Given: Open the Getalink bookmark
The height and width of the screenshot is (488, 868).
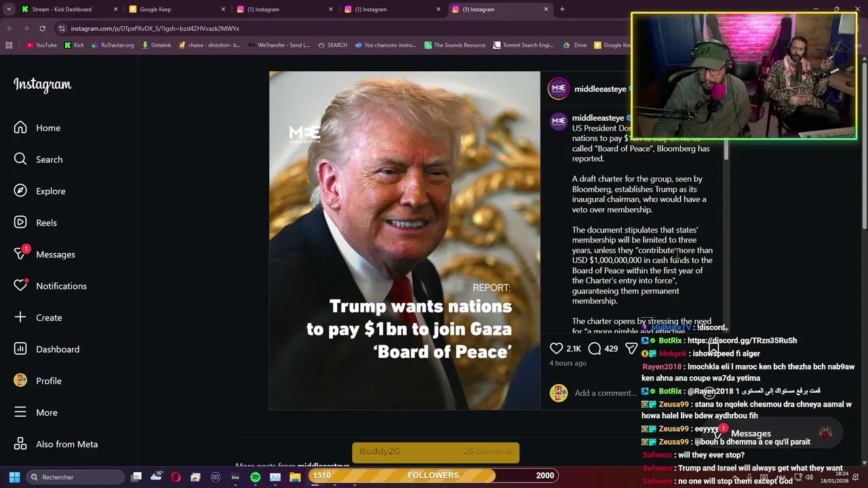Looking at the screenshot, I should pos(156,45).
